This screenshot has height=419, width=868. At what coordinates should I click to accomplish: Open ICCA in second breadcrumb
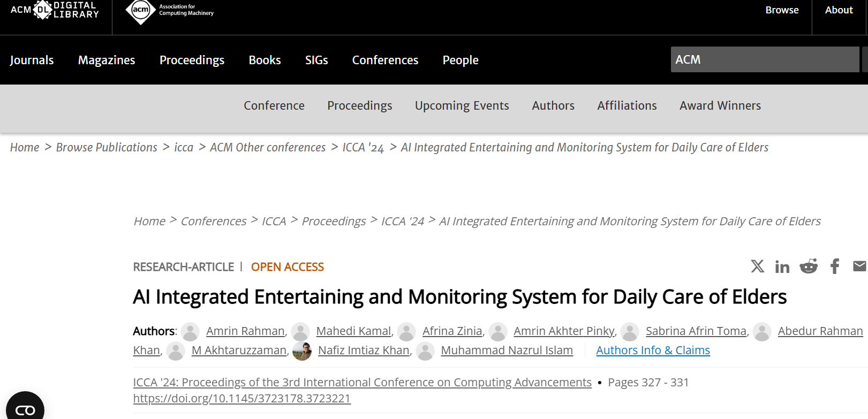(274, 221)
